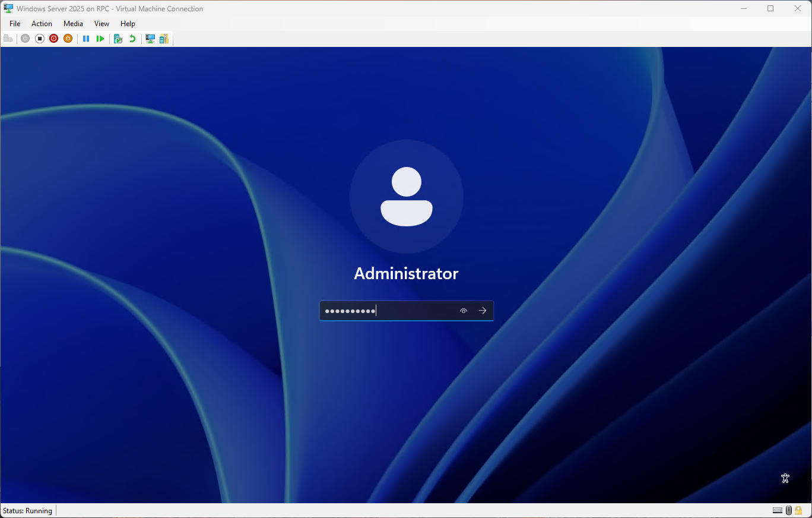Open the Action menu
Image resolution: width=812 pixels, height=518 pixels.
[42, 24]
